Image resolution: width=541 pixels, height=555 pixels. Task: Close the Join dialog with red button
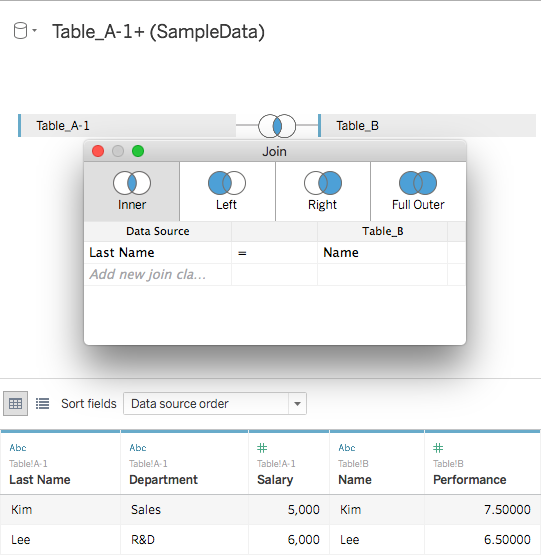tap(98, 151)
